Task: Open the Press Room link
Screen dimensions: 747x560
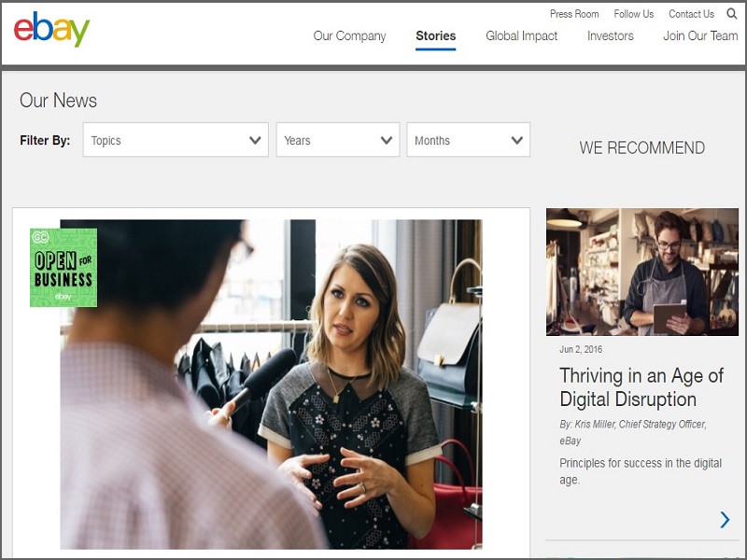Action: click(x=574, y=14)
